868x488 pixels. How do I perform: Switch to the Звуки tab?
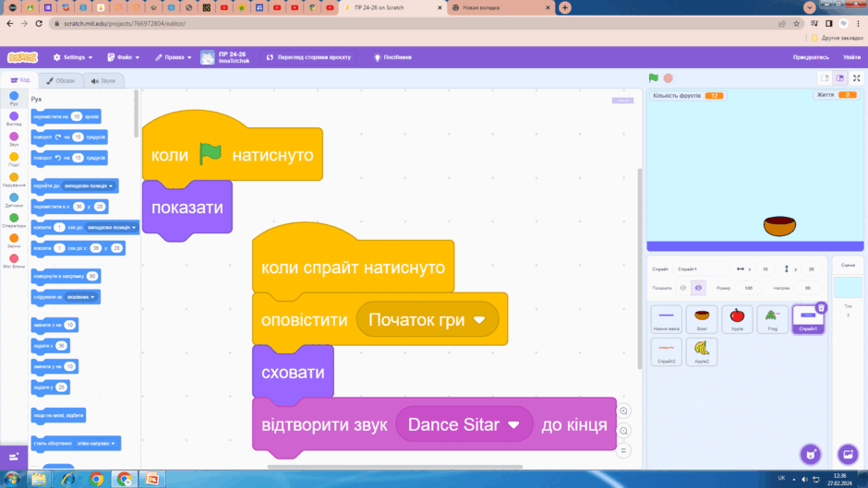point(103,81)
